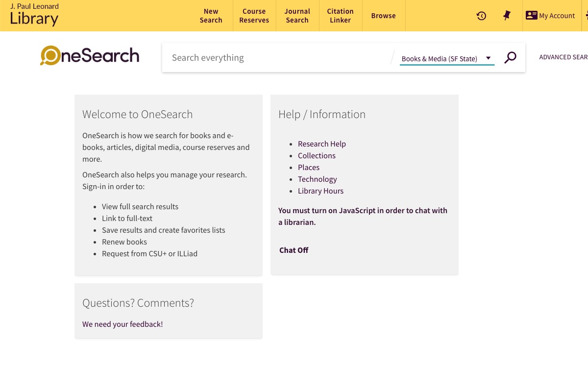588x392 pixels.
Task: Click We need your feedback link
Action: pos(122,324)
